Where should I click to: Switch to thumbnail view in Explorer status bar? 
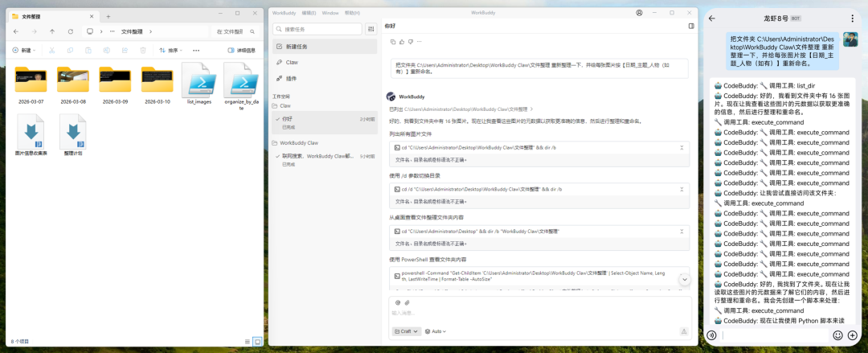[257, 342]
